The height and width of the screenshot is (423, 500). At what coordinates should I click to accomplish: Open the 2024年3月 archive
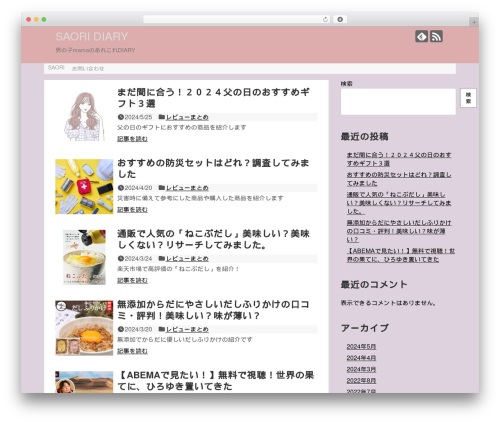click(x=361, y=369)
